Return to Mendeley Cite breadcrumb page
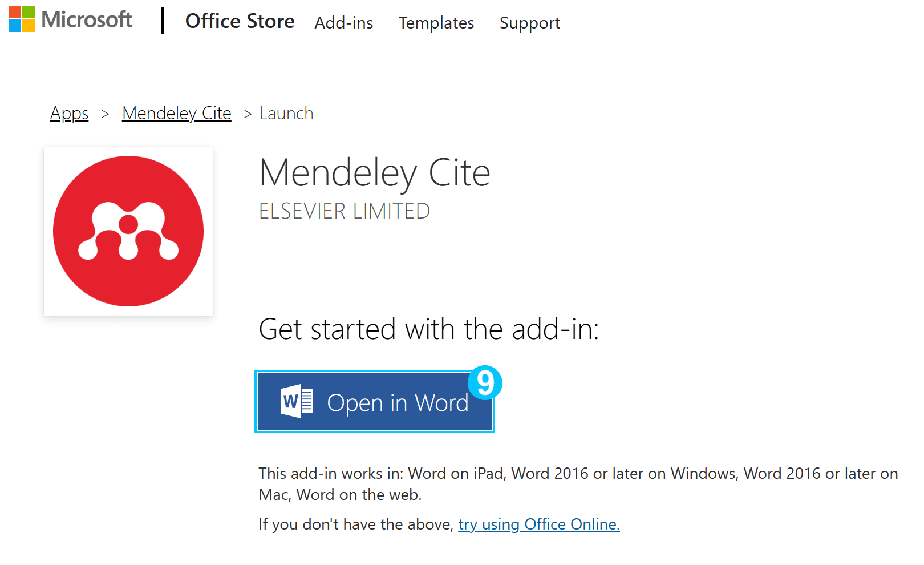This screenshot has width=924, height=565. (x=177, y=114)
